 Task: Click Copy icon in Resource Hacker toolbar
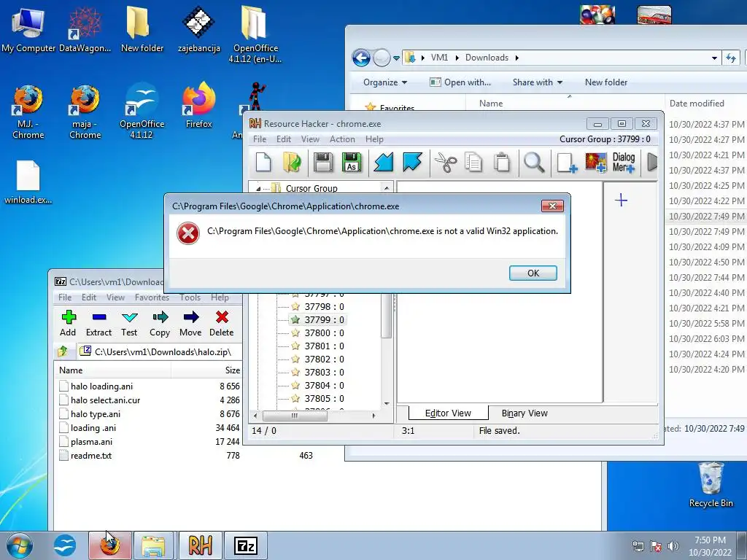point(473,162)
